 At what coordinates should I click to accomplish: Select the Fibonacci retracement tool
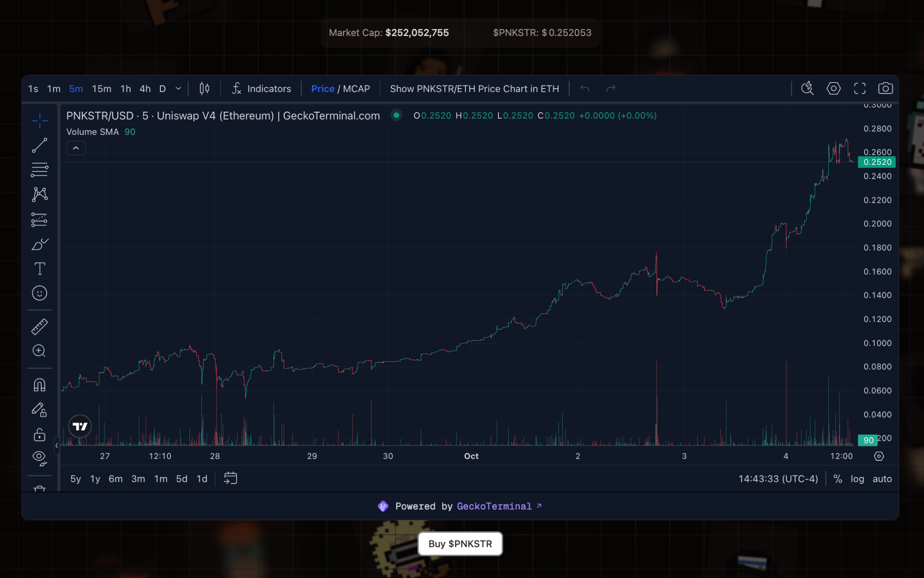click(39, 169)
